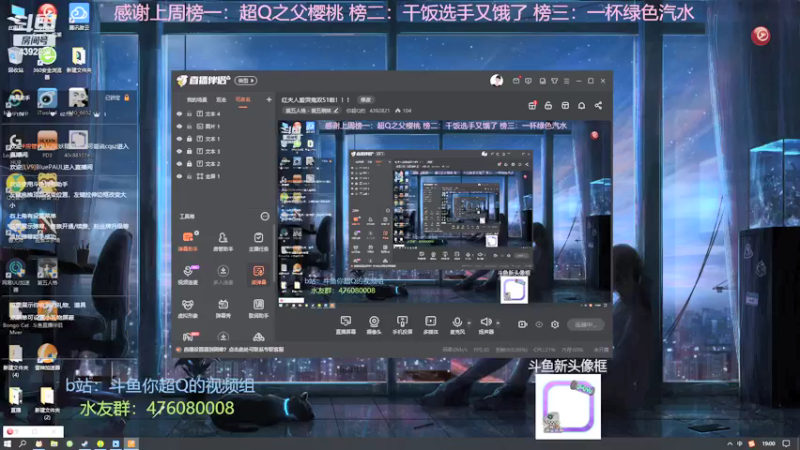Screen dimensions: 800x450
Task: Click the record camera icon in the bottom bar
Action: [522, 324]
